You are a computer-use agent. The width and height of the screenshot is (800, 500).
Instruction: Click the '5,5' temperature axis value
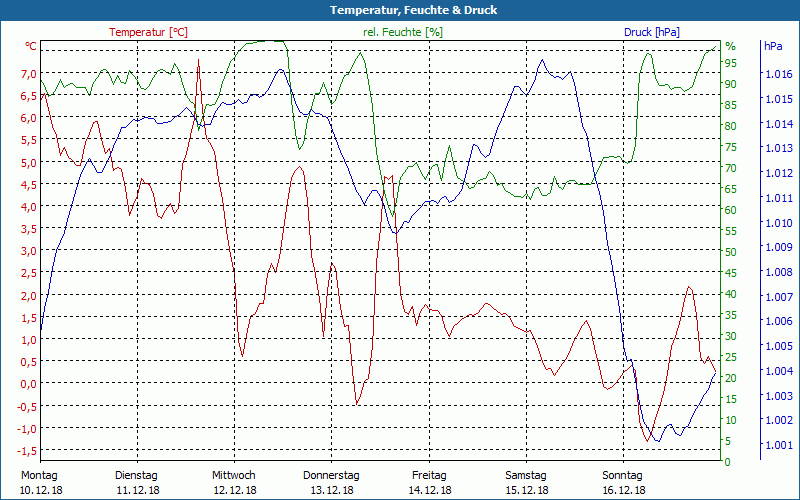(x=29, y=140)
